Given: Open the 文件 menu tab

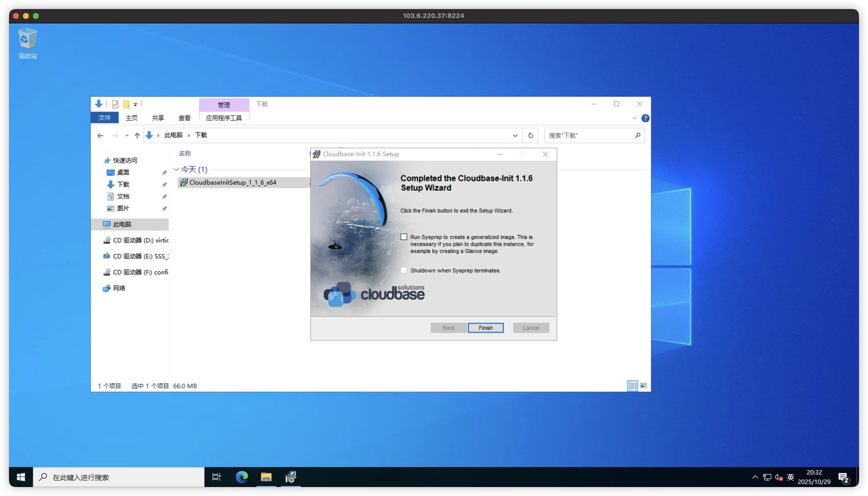Looking at the screenshot, I should [105, 118].
